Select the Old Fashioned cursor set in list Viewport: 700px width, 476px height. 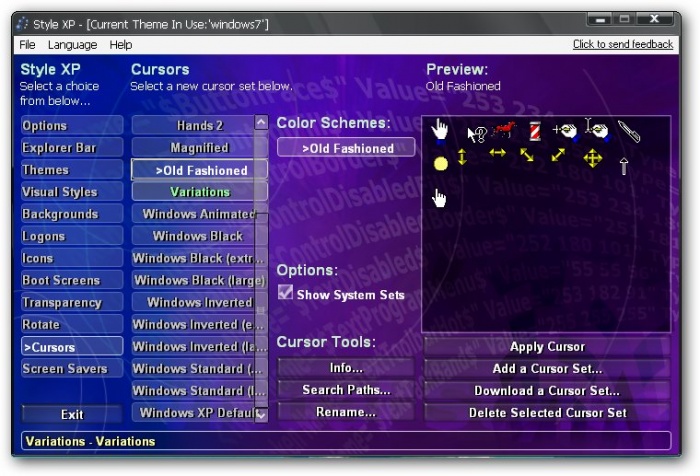pos(199,170)
